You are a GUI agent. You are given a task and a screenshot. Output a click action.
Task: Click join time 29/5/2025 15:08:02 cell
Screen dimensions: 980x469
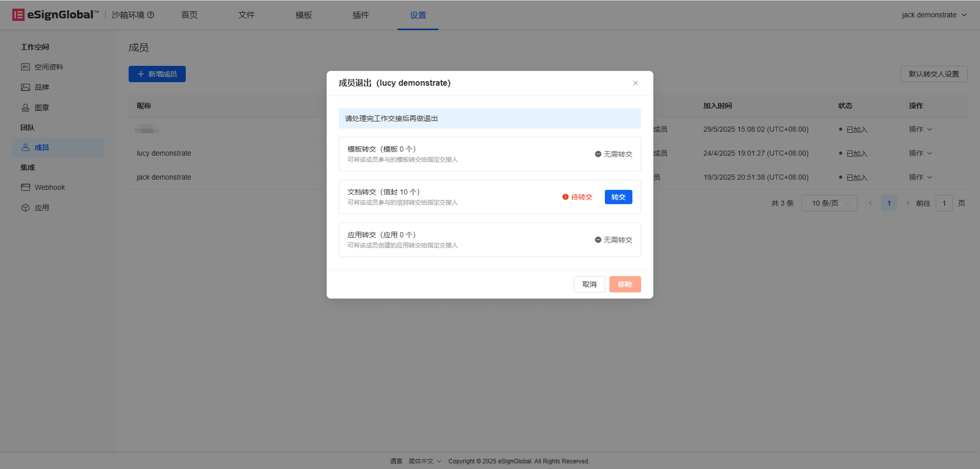756,129
